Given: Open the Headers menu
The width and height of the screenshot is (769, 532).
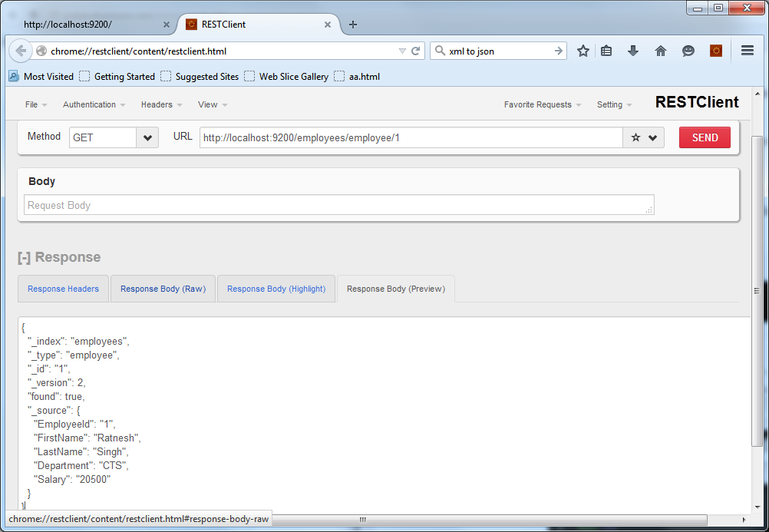Looking at the screenshot, I should (161, 104).
